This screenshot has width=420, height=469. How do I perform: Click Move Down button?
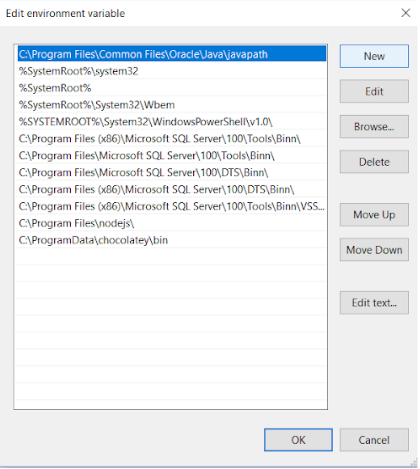click(x=374, y=250)
